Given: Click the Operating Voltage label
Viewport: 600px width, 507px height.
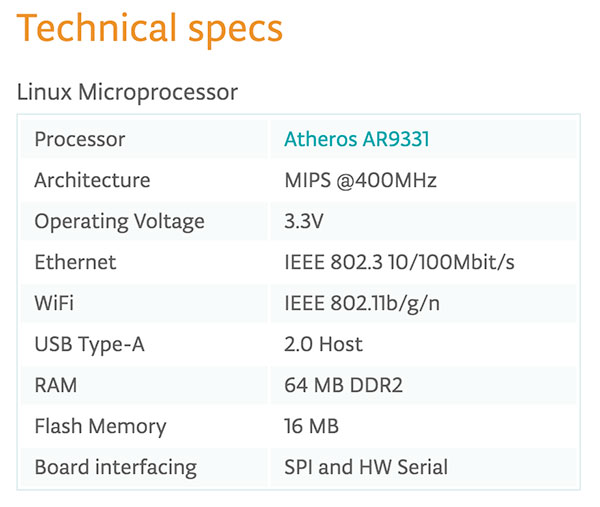Looking at the screenshot, I should pyautogui.click(x=119, y=221).
